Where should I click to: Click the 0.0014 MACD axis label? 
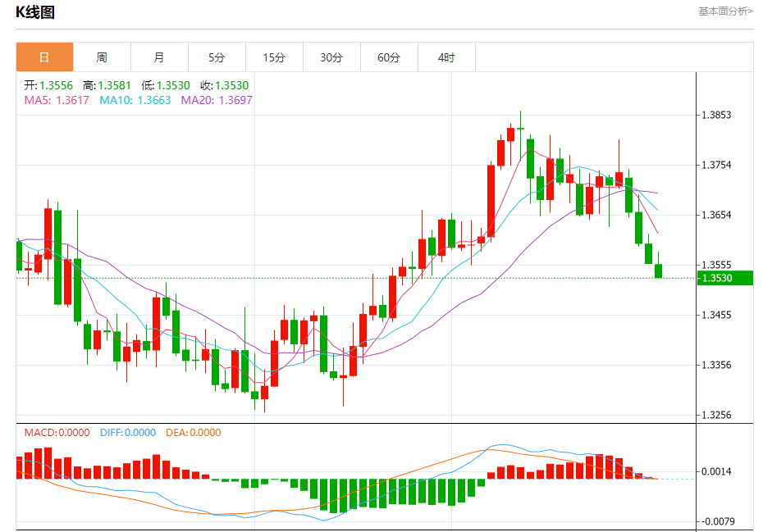tap(716, 471)
